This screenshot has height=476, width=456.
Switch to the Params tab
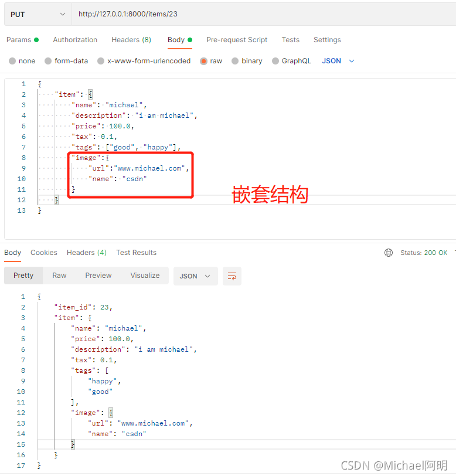click(22, 40)
